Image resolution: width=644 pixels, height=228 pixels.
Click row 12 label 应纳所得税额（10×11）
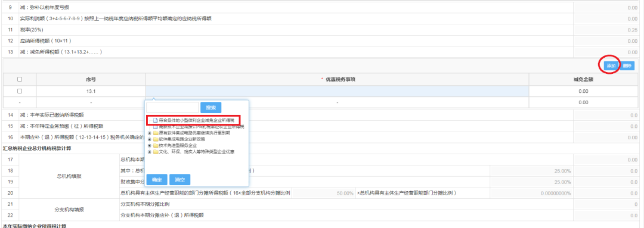46,41
